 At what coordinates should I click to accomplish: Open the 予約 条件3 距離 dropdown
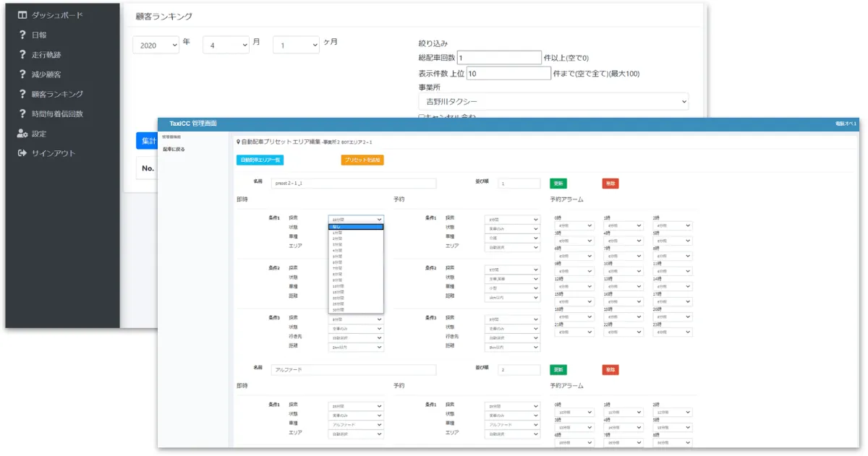[x=512, y=347]
